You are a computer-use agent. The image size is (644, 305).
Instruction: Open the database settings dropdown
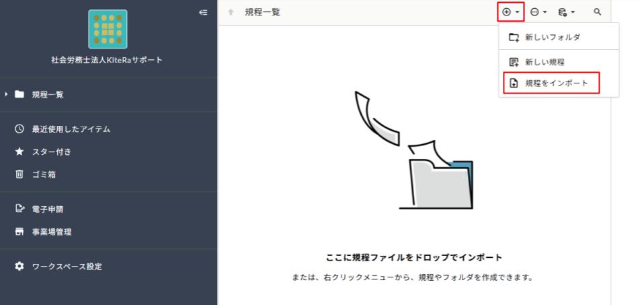[x=567, y=12]
